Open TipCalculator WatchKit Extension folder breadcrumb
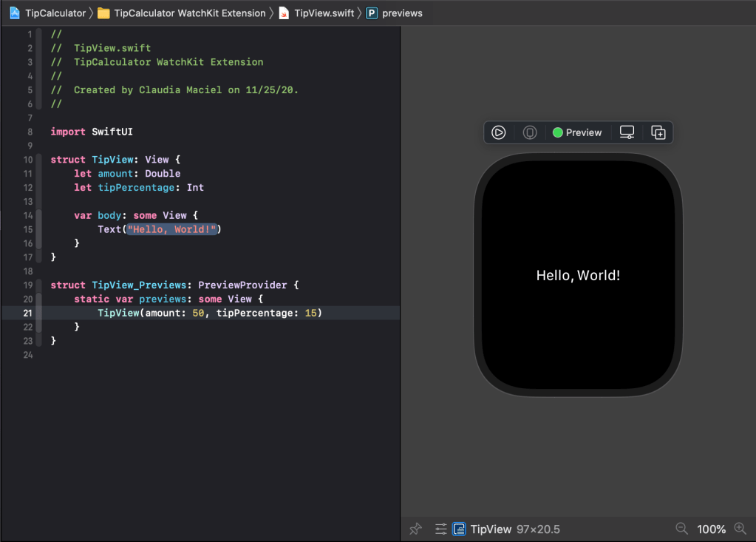This screenshot has height=542, width=756. [182, 13]
